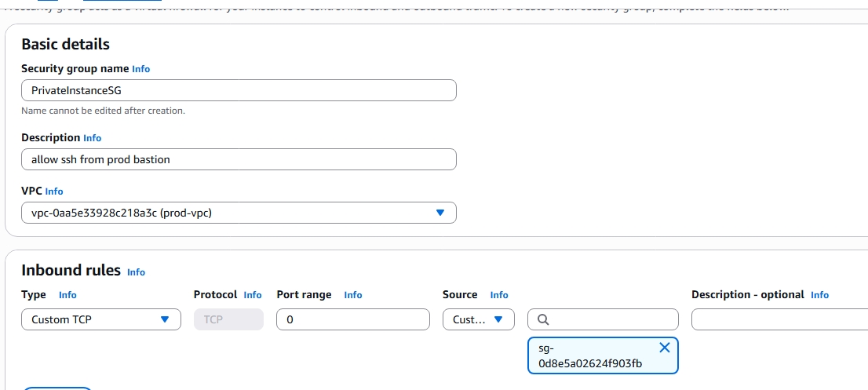The height and width of the screenshot is (390, 868).
Task: Click Info beside the Source column
Action: (499, 295)
